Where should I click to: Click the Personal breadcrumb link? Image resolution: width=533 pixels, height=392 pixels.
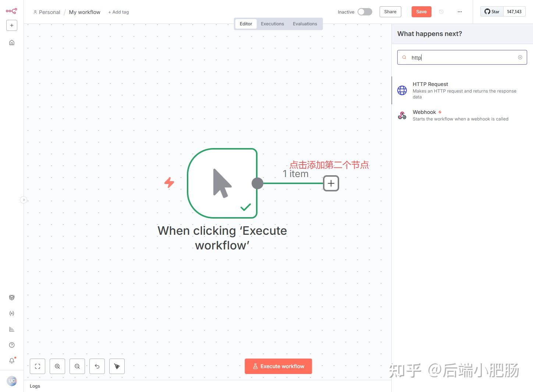(x=47, y=12)
